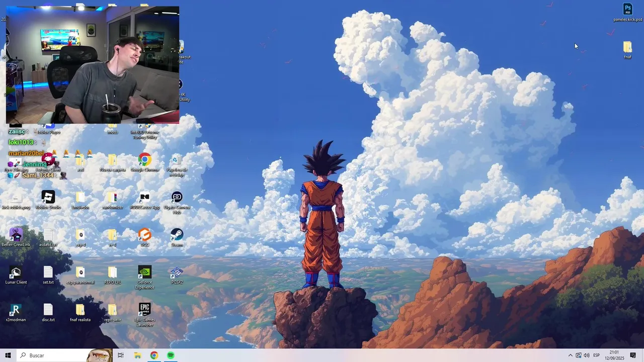Switch to Chrome on the taskbar
The width and height of the screenshot is (644, 362).
pyautogui.click(x=154, y=355)
